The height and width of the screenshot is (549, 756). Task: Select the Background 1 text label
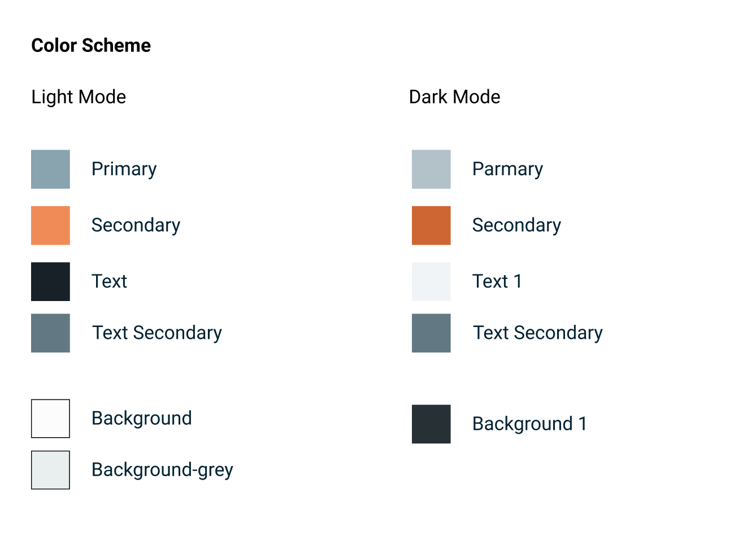(x=529, y=424)
